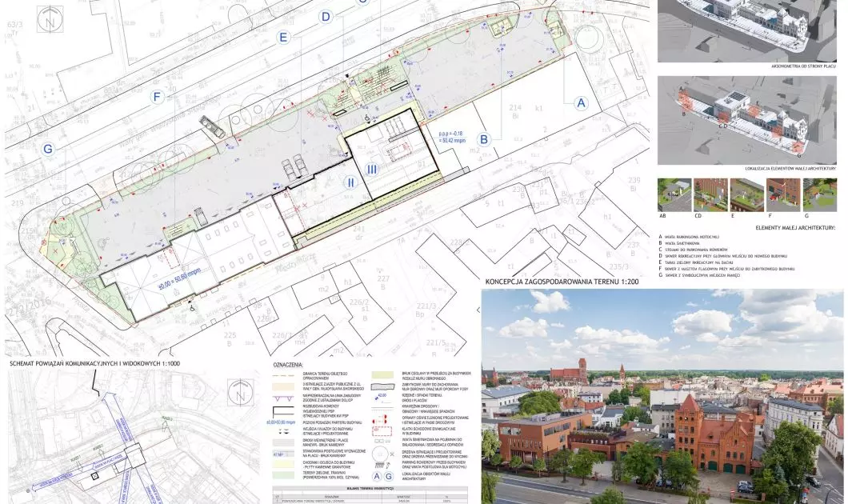Open the axonometric view from the square

pyautogui.click(x=747, y=31)
